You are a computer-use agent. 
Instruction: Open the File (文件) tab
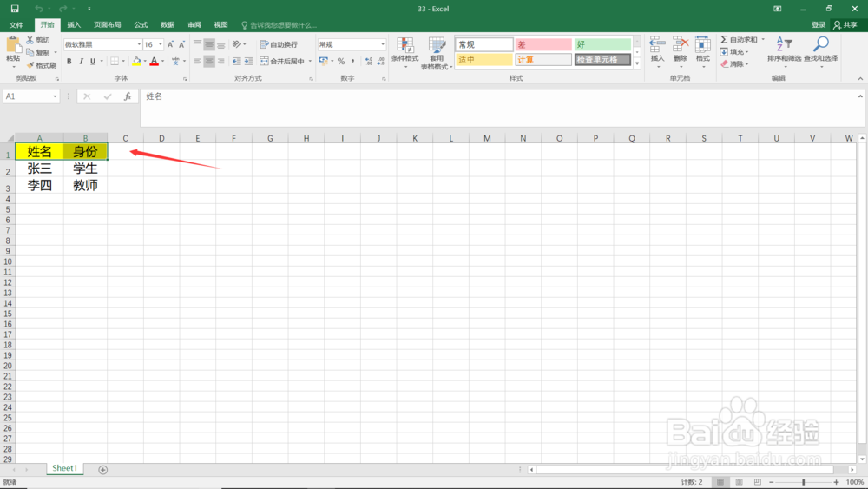(16, 25)
